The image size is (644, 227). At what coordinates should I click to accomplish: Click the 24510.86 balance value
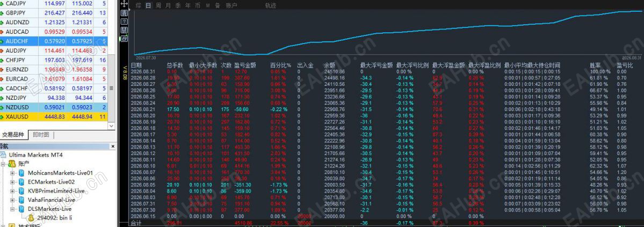coord(334,71)
